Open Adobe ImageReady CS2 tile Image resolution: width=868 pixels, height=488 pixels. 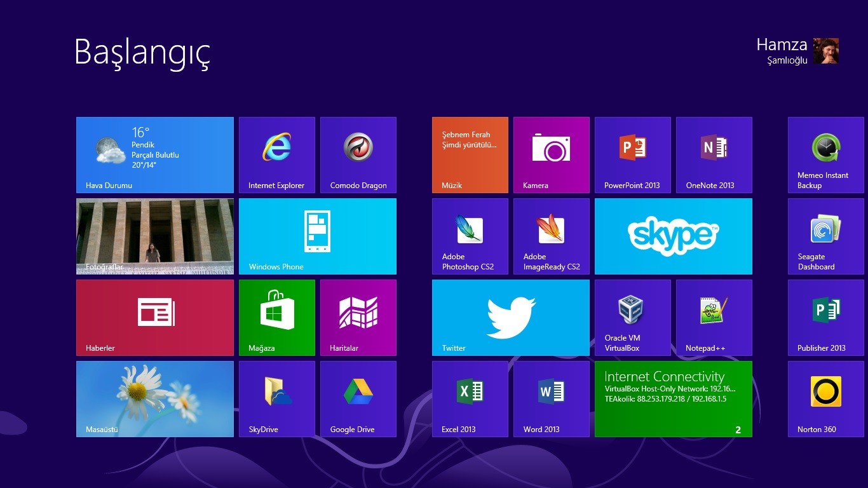pyautogui.click(x=552, y=236)
